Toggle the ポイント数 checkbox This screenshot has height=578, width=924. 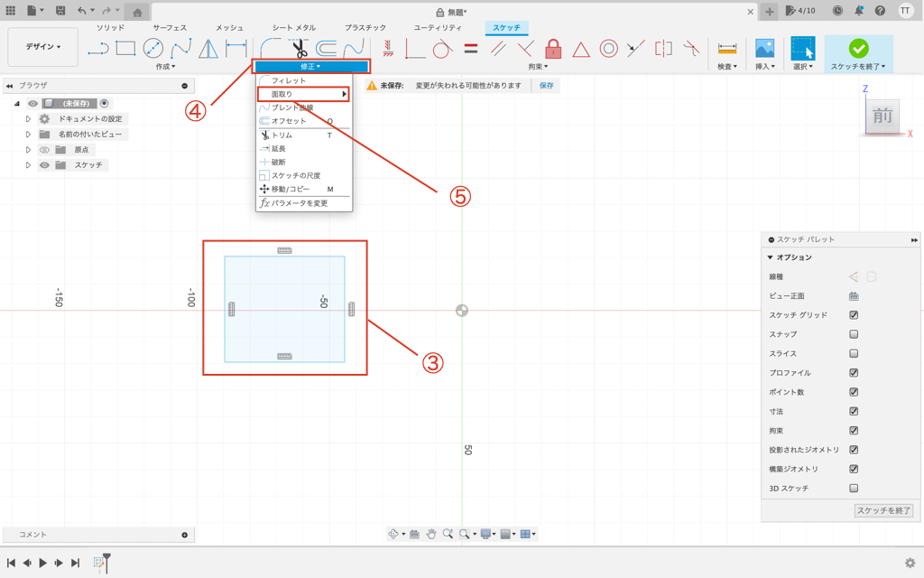pos(854,392)
